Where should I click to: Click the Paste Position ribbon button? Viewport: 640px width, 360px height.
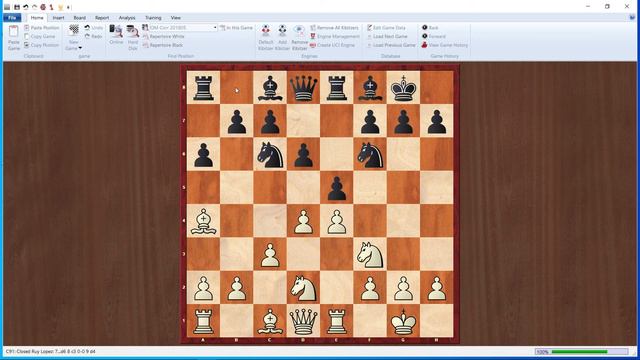coord(42,28)
